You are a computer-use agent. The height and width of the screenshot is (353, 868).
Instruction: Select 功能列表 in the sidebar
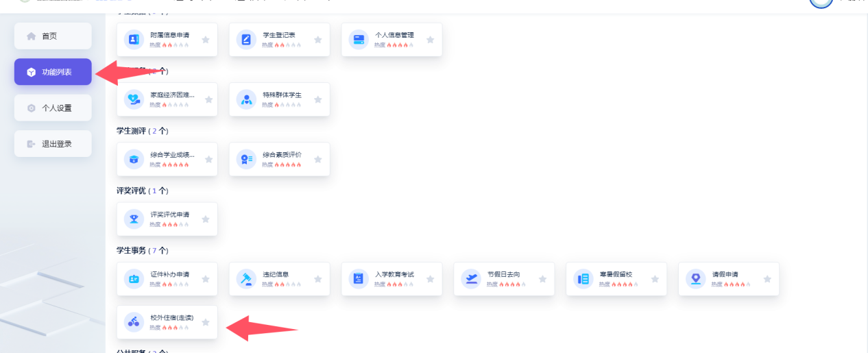click(x=53, y=72)
